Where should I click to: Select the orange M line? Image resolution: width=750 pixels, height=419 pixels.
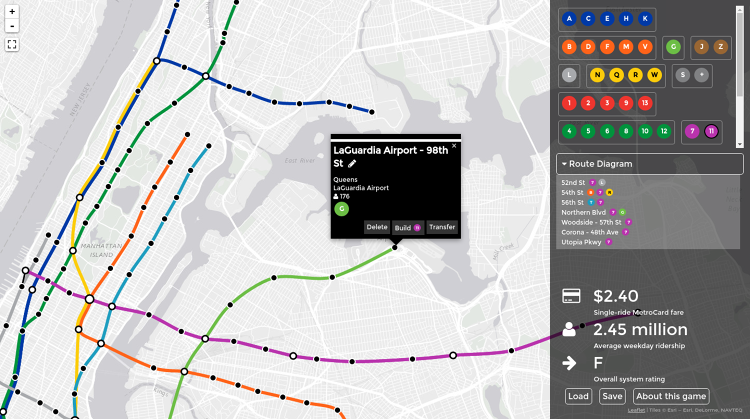pyautogui.click(x=626, y=47)
